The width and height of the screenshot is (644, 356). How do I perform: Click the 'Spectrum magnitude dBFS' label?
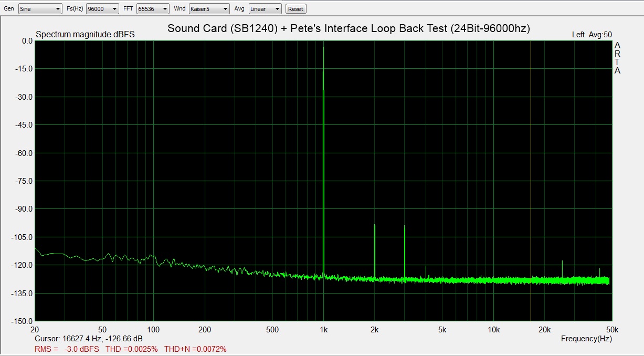85,35
